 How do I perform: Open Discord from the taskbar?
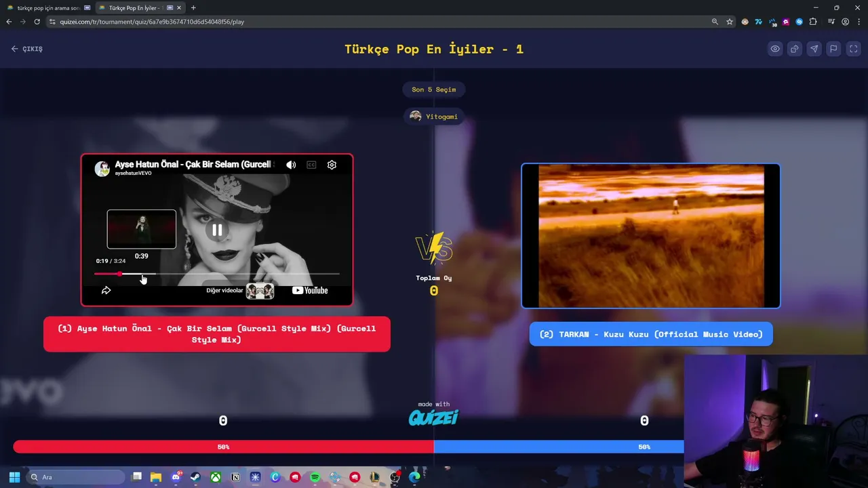pyautogui.click(x=176, y=477)
